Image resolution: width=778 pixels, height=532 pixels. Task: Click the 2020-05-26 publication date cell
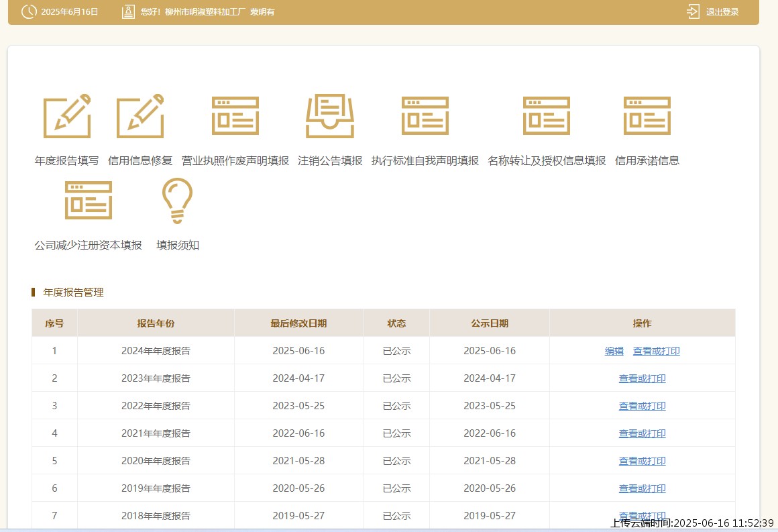coord(490,489)
